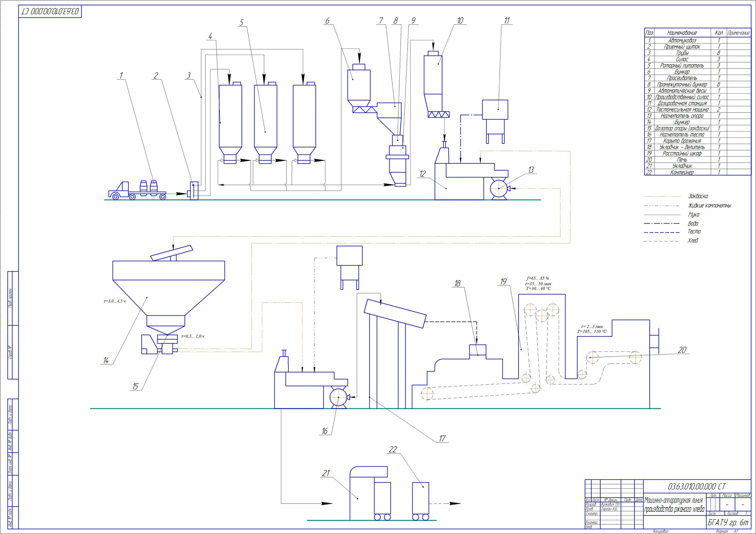Select the 'Промежуточный бункер' table cell

(x=682, y=84)
